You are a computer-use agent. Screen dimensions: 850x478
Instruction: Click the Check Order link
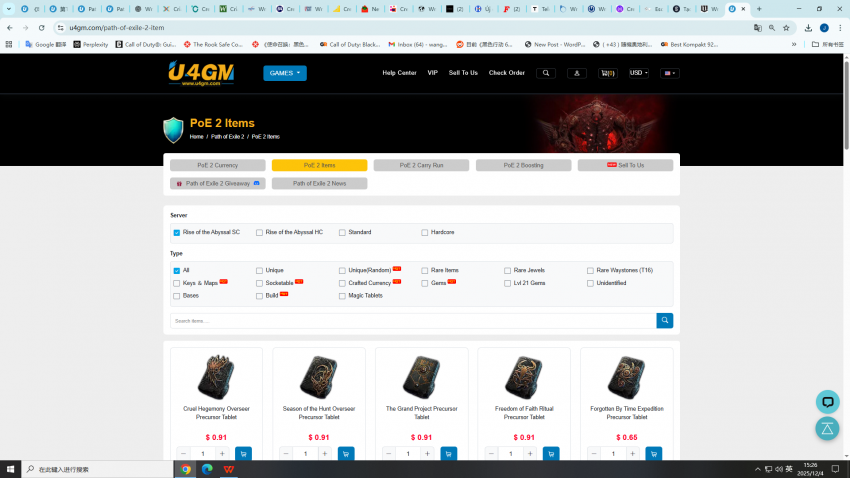tap(506, 73)
